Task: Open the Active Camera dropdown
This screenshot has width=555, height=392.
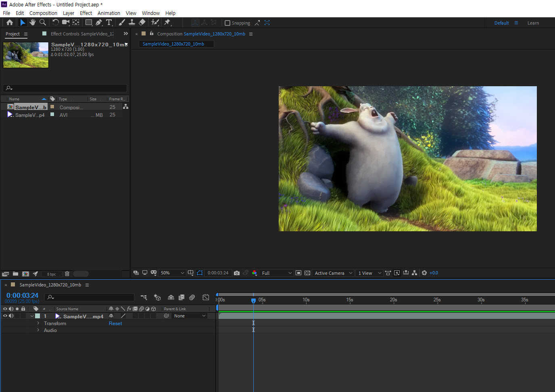Action: (334, 273)
